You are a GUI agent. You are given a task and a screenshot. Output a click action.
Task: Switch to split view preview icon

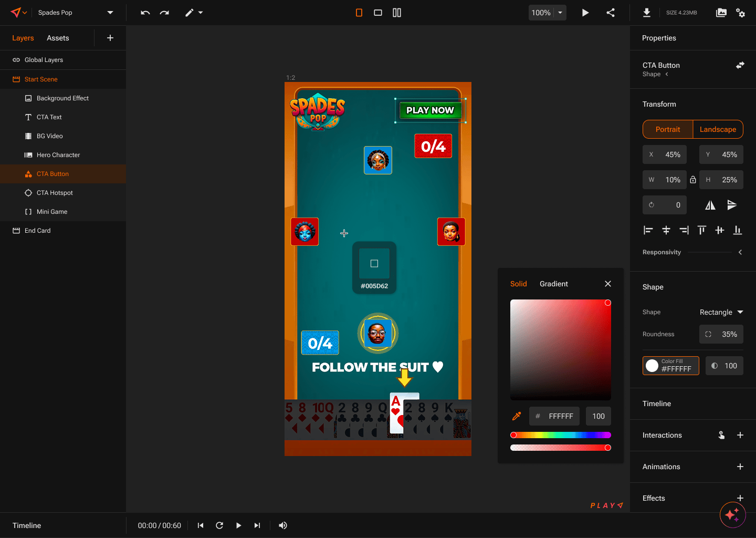(x=397, y=13)
